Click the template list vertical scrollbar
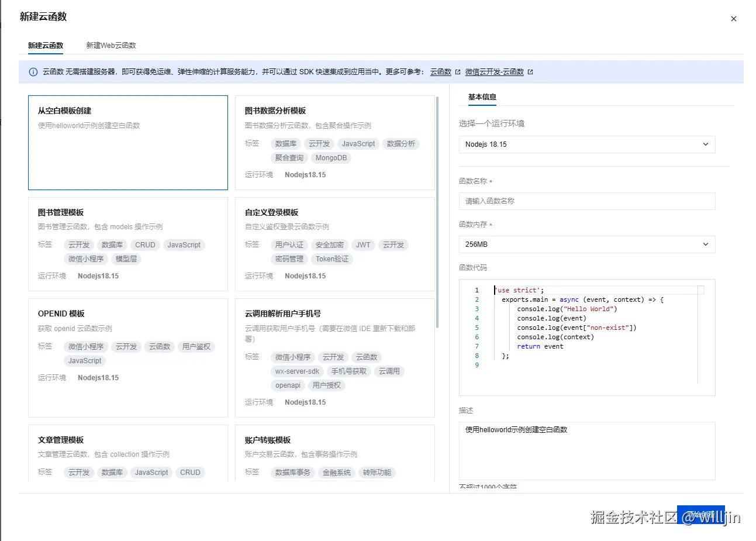The width and height of the screenshot is (756, 541). [x=437, y=212]
